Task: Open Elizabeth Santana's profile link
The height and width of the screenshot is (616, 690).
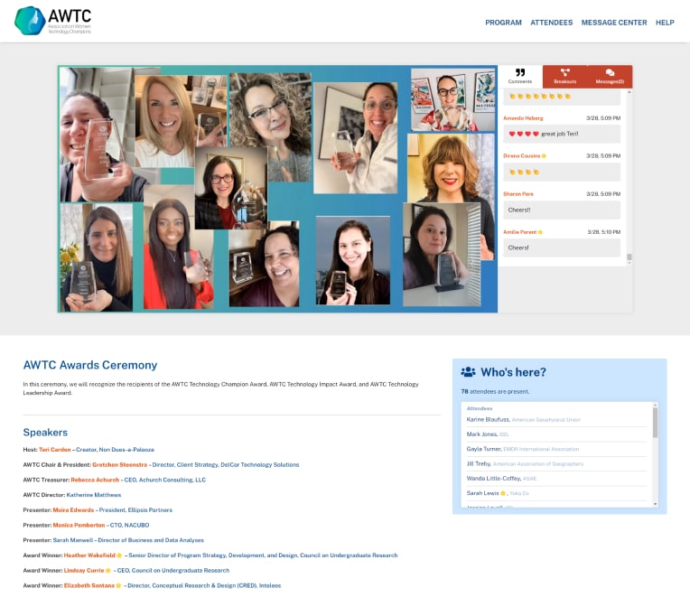Action: [89, 585]
